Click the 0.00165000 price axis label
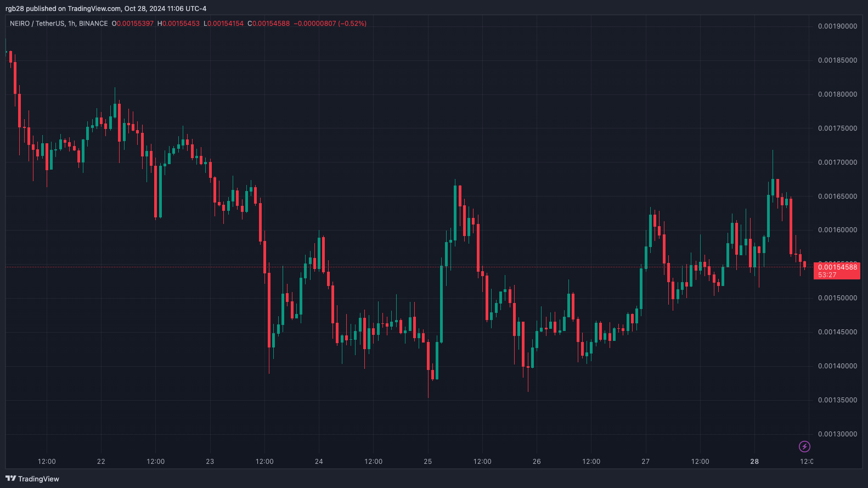This screenshot has width=868, height=488. [x=837, y=197]
